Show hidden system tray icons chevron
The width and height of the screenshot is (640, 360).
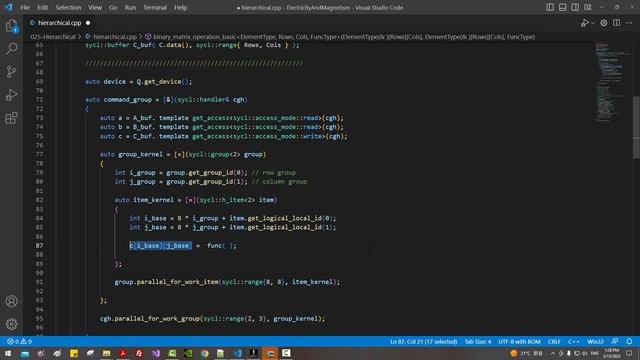pyautogui.click(x=553, y=353)
